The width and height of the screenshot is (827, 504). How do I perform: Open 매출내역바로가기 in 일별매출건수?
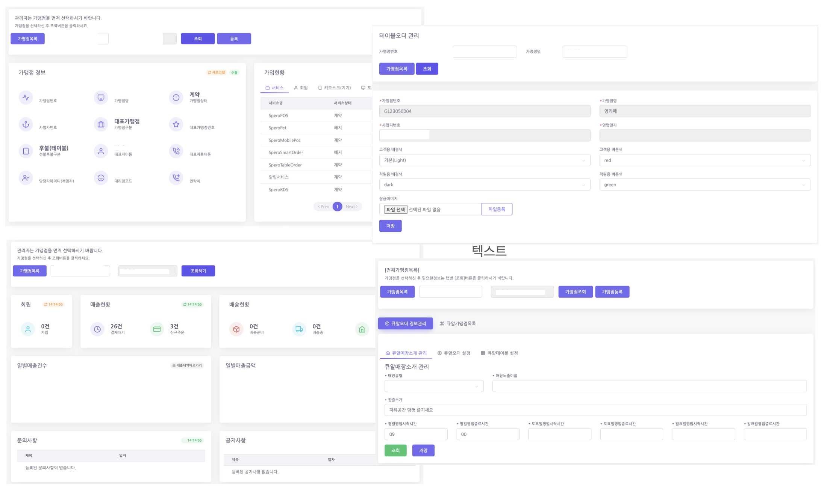tap(187, 365)
